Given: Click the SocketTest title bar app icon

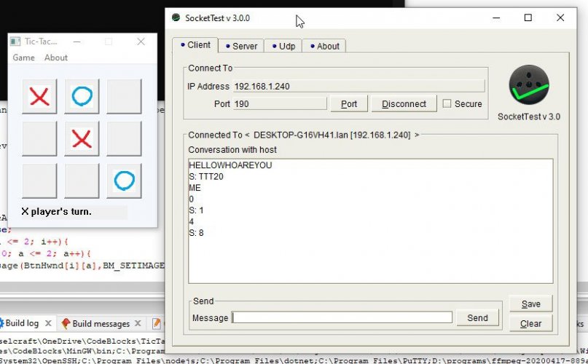Looking at the screenshot, I should 176,17.
